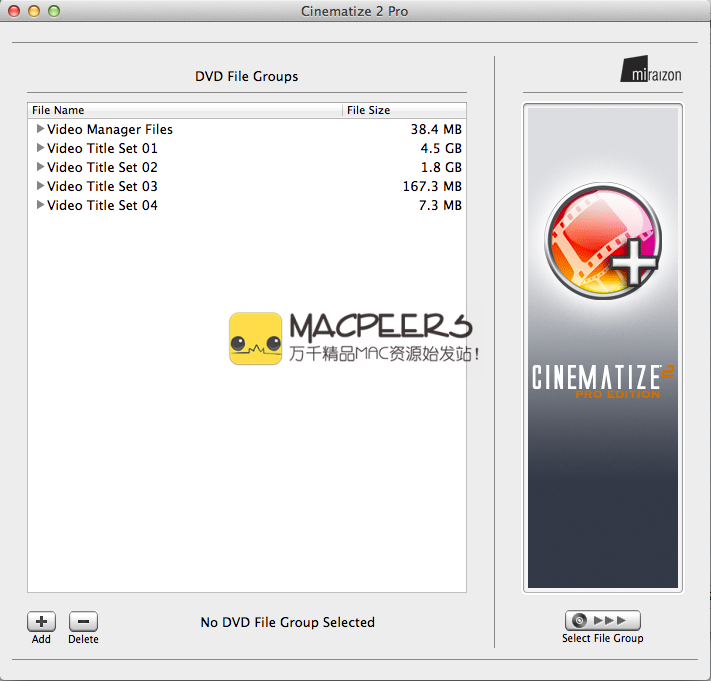Viewport: 711px width, 681px height.
Task: Click the yellow Macpeers mascot icon
Action: (255, 339)
